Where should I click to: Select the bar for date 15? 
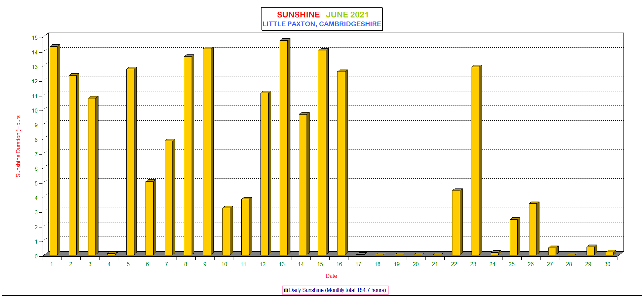pos(323,152)
